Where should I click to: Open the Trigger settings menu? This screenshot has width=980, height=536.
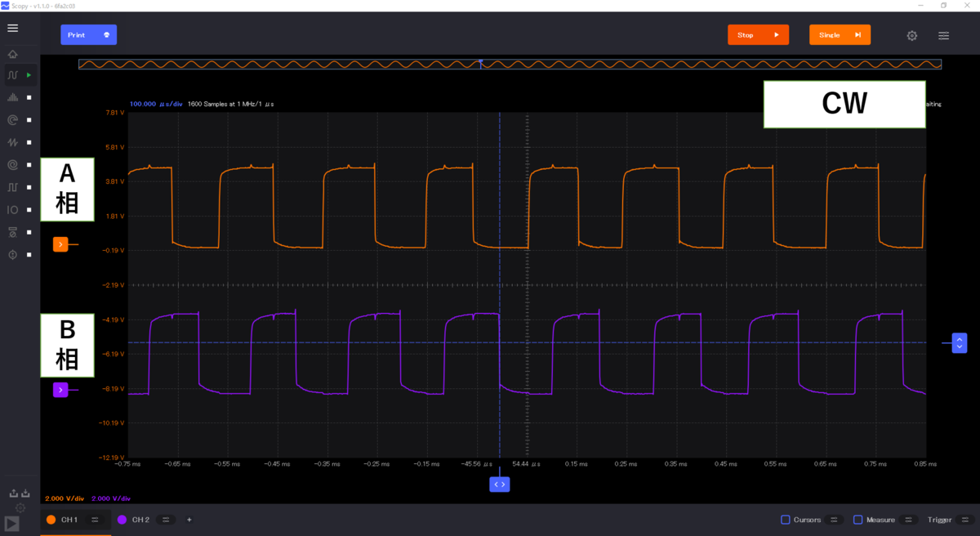966,520
